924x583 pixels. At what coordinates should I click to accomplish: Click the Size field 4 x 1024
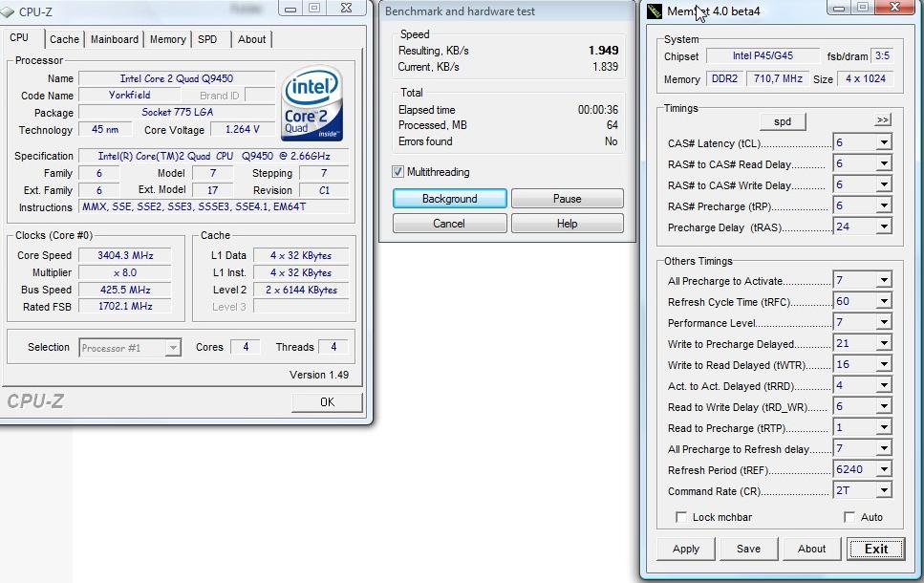pyautogui.click(x=866, y=78)
